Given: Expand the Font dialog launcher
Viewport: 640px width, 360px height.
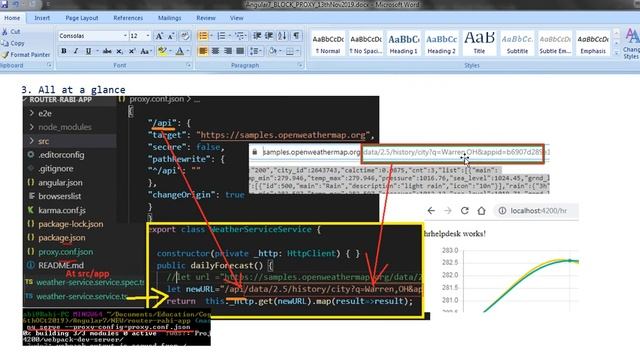Looking at the screenshot, I should point(189,65).
